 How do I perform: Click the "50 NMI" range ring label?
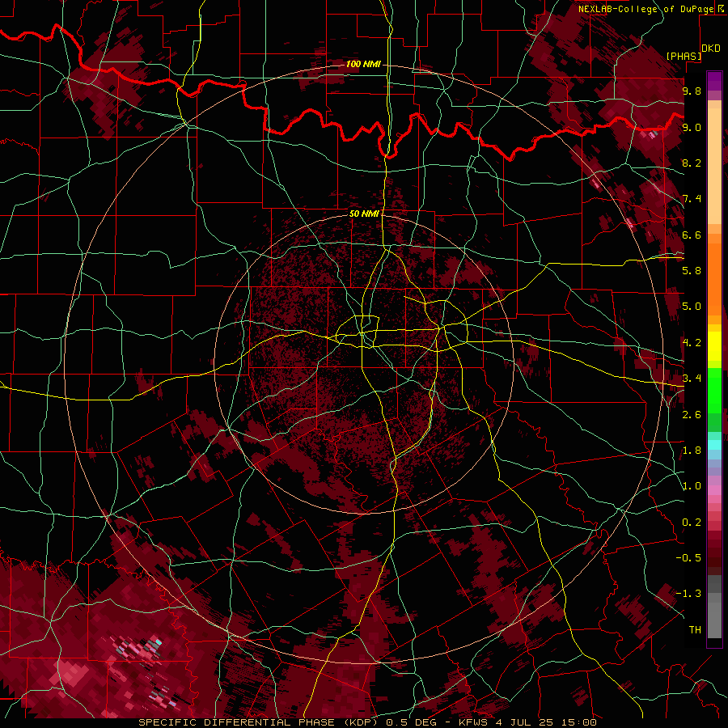364,214
